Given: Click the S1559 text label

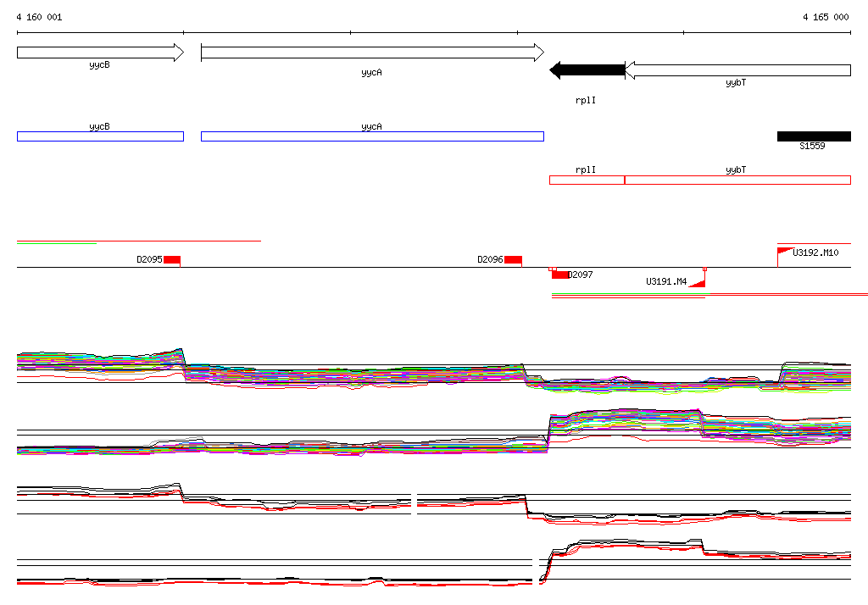Looking at the screenshot, I should (x=812, y=146).
